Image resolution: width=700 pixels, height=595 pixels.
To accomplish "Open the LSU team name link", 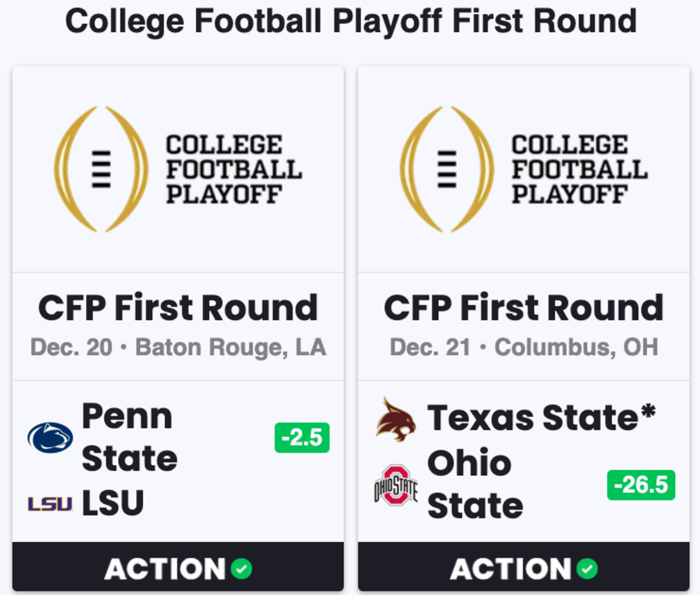I will click(x=113, y=503).
